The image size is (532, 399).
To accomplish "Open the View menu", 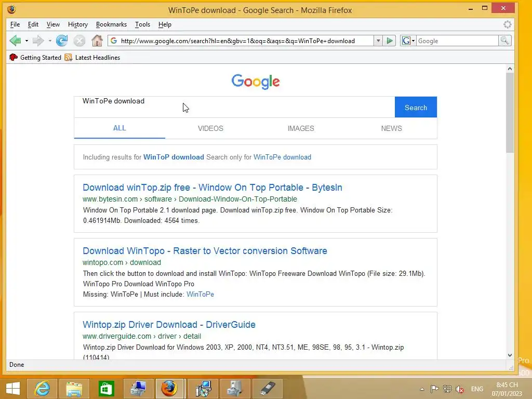I will [x=53, y=24].
